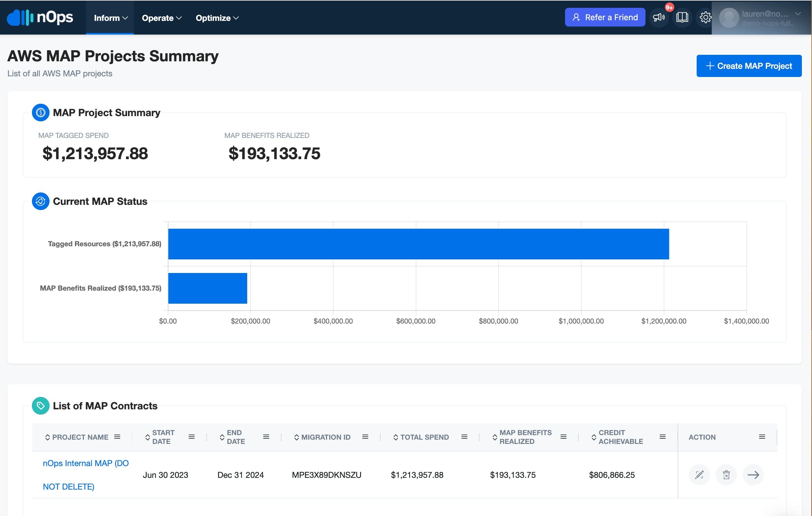
Task: Open the documentation book icon
Action: (682, 17)
